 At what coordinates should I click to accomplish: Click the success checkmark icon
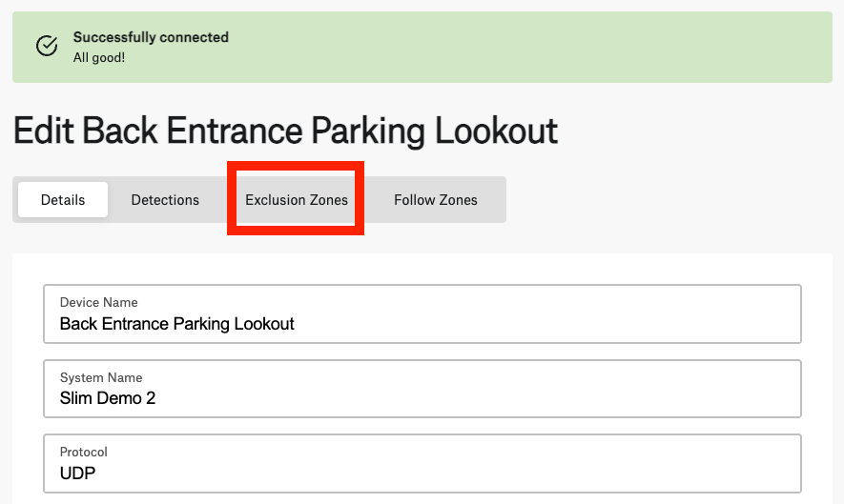click(x=47, y=46)
